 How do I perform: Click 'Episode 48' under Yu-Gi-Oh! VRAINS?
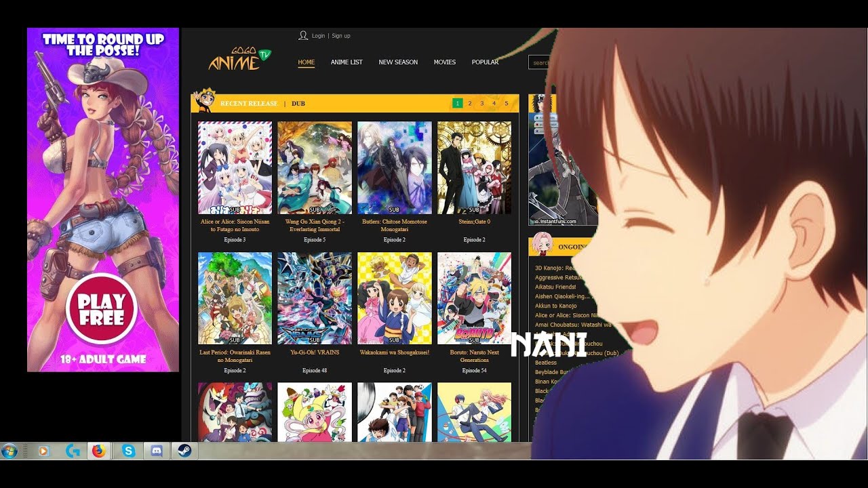[x=315, y=371]
